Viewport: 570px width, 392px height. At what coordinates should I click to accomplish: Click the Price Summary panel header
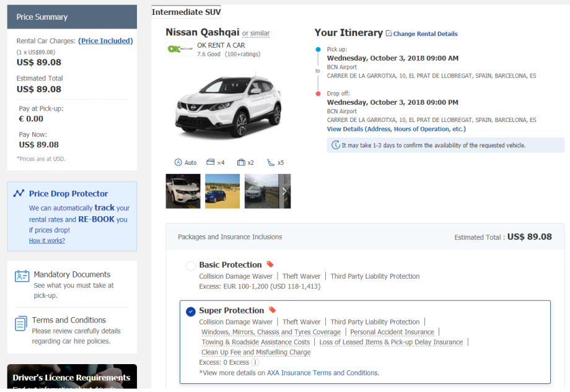(72, 17)
